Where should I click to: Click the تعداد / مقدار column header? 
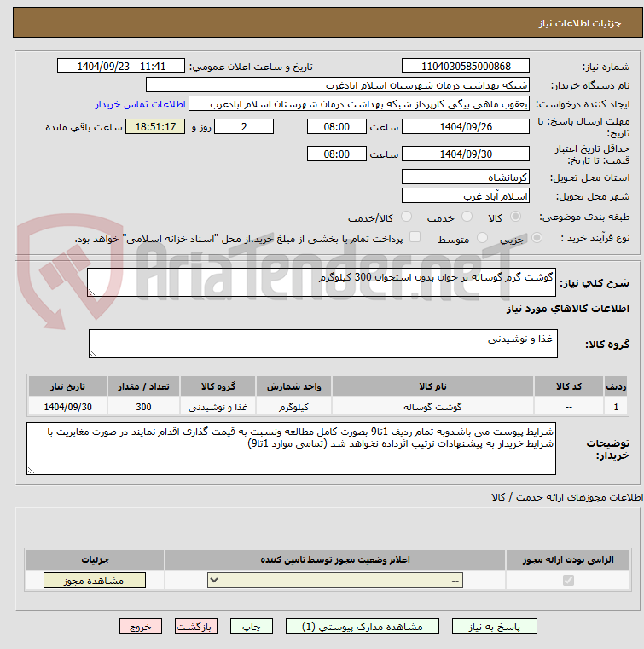pyautogui.click(x=143, y=386)
